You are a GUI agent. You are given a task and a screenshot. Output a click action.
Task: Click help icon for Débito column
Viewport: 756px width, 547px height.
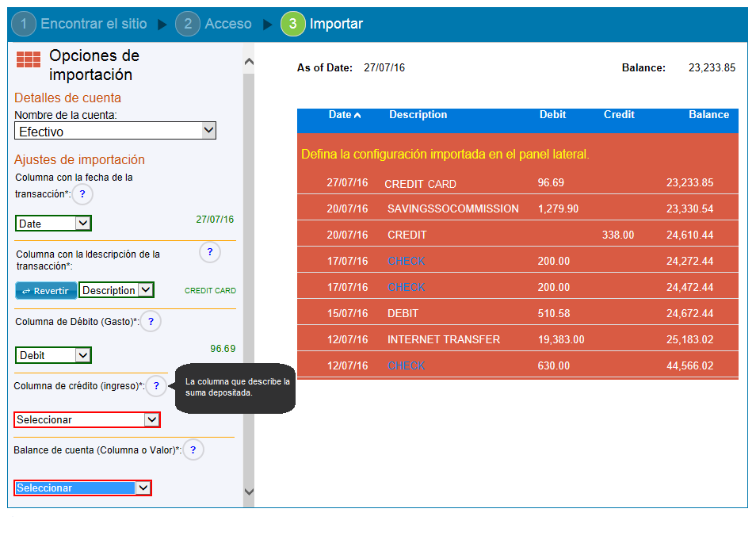click(x=151, y=321)
